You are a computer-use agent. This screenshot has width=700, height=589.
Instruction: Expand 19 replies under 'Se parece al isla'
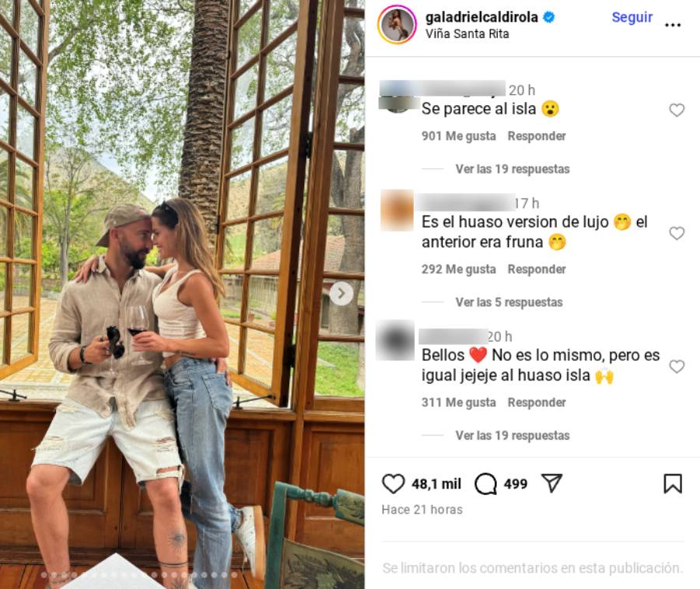513,169
